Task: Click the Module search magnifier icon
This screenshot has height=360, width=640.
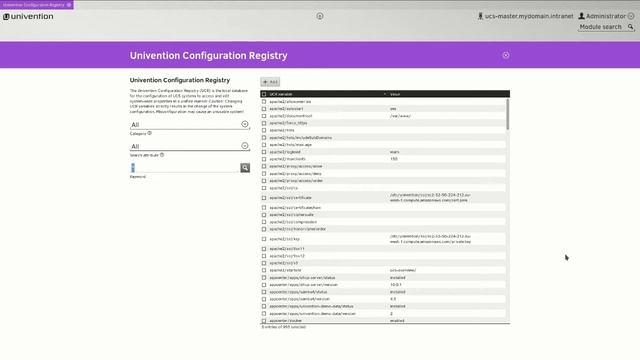Action: (631, 27)
